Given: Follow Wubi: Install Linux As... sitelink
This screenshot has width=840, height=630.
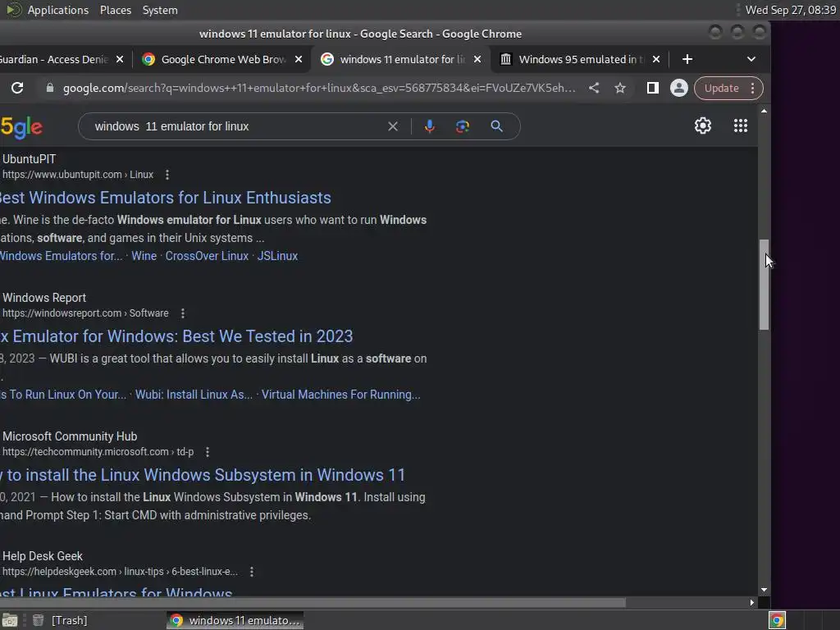Looking at the screenshot, I should click(x=194, y=395).
